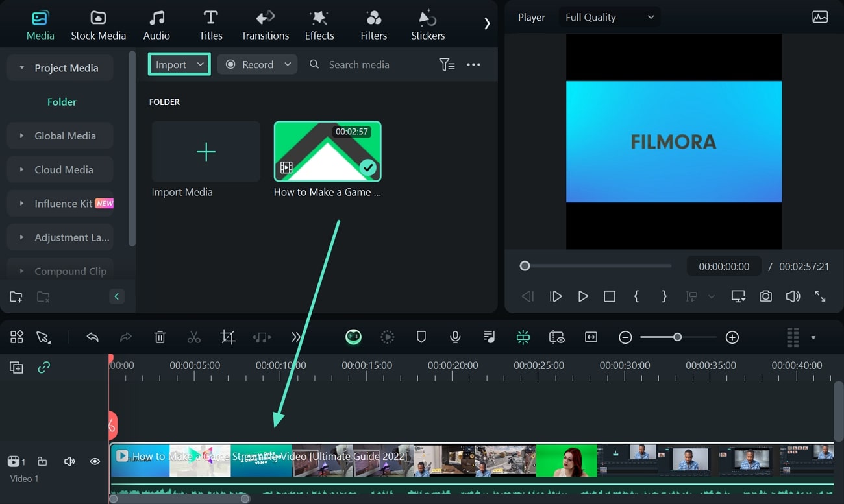Open the Stickers tab

[x=428, y=26]
